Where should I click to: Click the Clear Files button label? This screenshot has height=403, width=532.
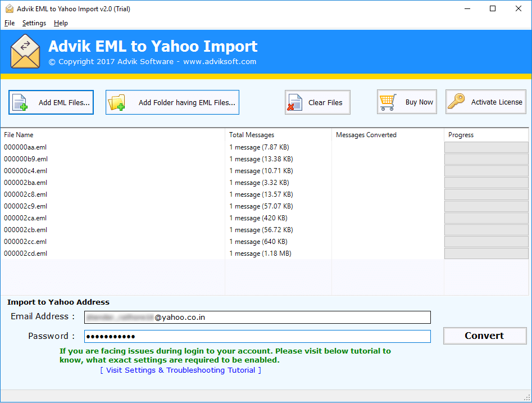[325, 102]
